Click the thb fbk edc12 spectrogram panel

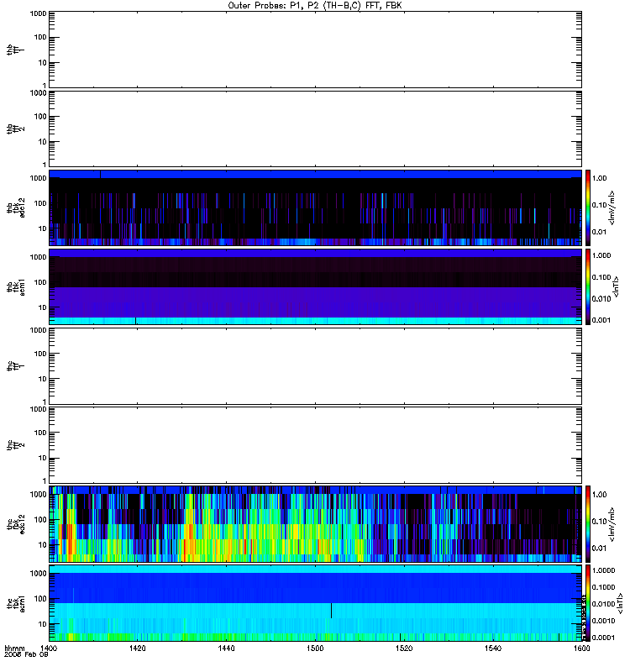316,207
